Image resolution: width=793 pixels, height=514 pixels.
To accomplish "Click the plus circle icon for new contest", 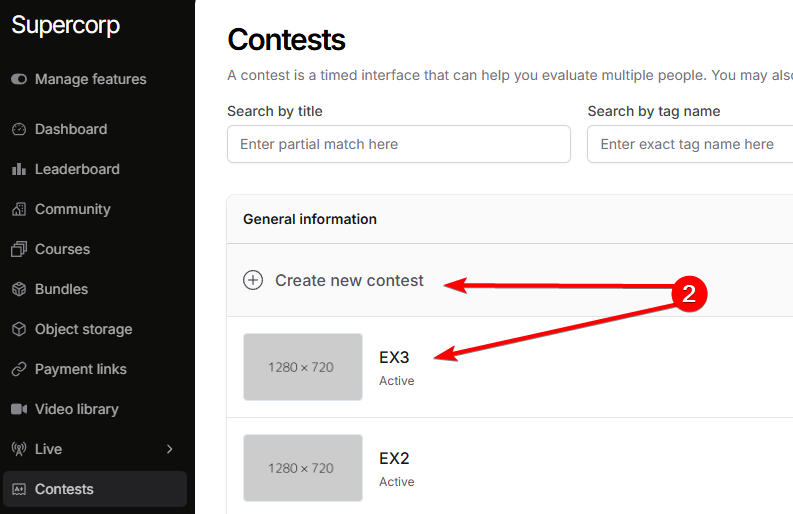I will [x=253, y=280].
